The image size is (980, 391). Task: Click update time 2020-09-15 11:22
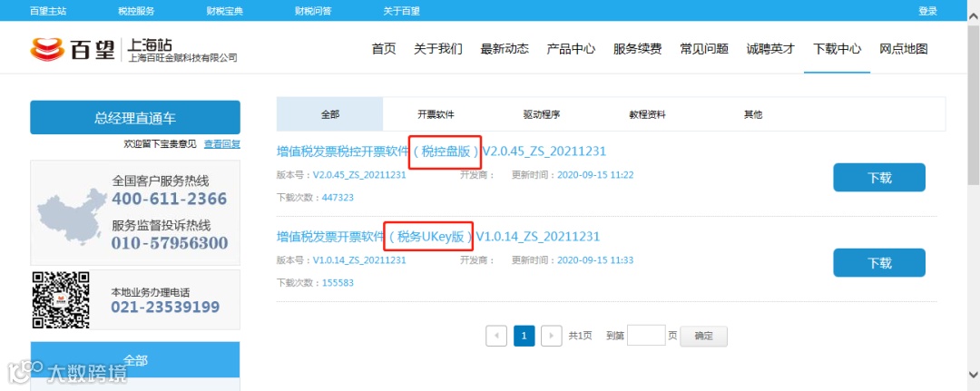pyautogui.click(x=595, y=175)
